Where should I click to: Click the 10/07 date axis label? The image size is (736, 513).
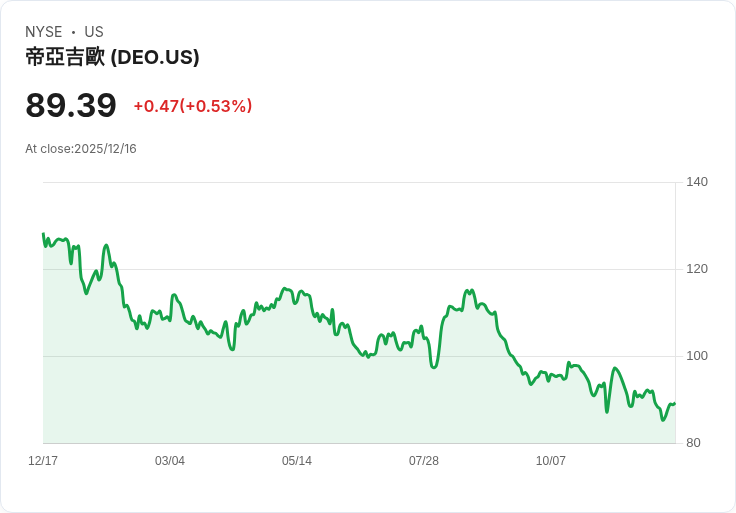tap(551, 461)
